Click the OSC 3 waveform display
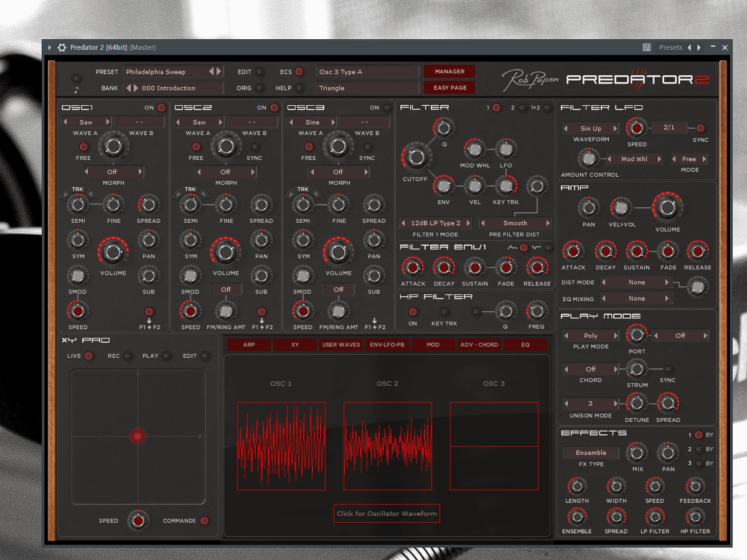747x560 pixels. click(x=494, y=446)
